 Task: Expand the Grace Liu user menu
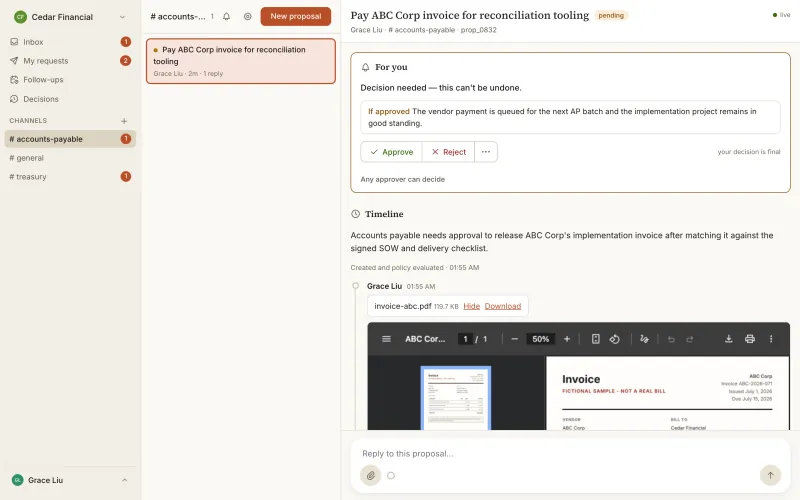tap(70, 480)
